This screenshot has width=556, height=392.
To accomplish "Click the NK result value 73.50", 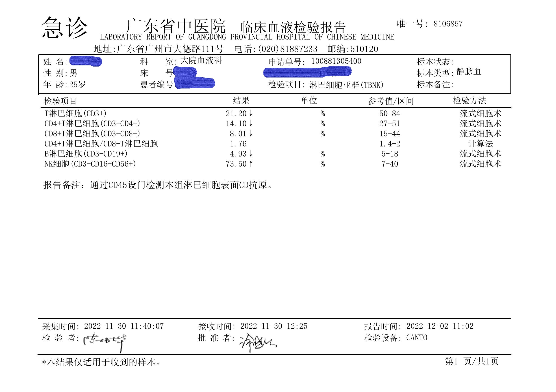I will click(236, 164).
